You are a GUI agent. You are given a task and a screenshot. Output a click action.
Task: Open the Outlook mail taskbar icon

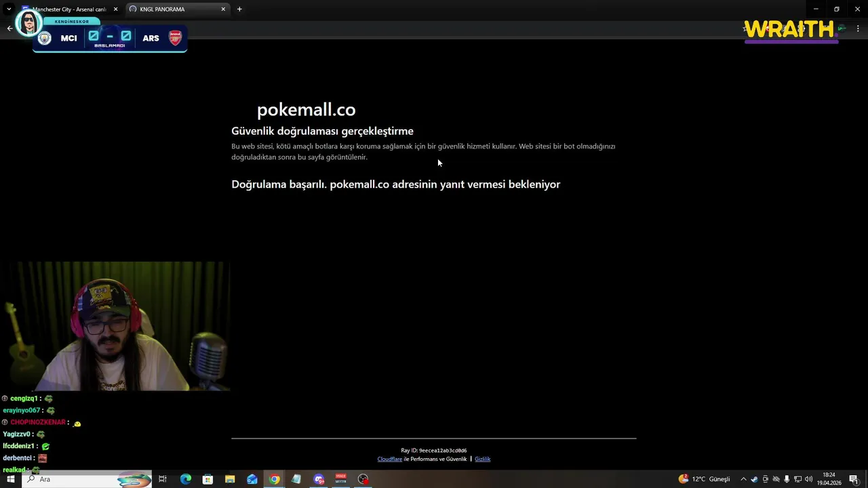[252, 479]
